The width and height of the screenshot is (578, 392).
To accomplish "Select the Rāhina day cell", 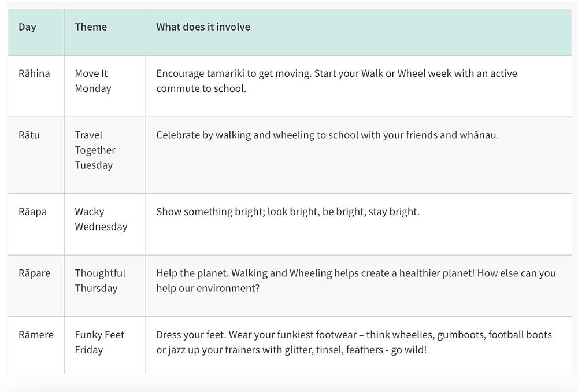I will [34, 73].
